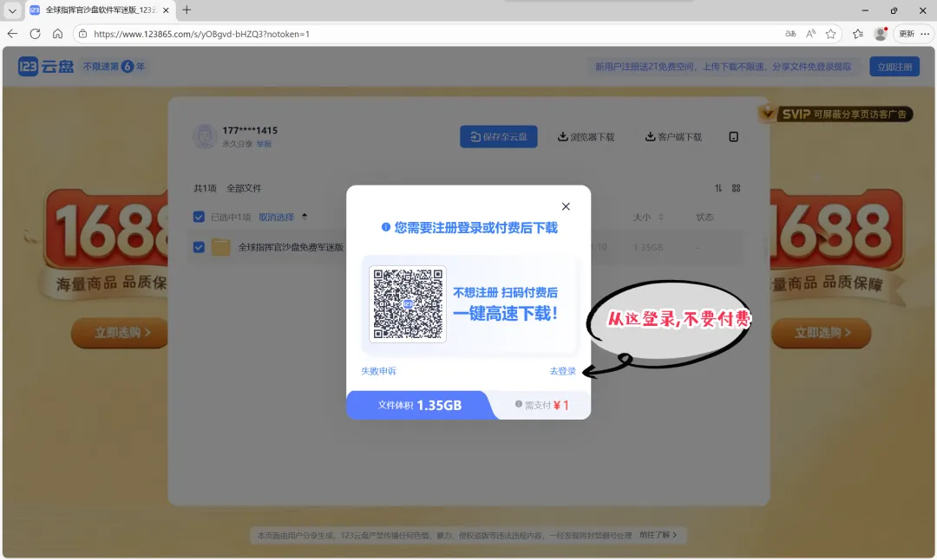This screenshot has height=560, width=937.
Task: Click 前往了解 link in footer
Action: [658, 535]
